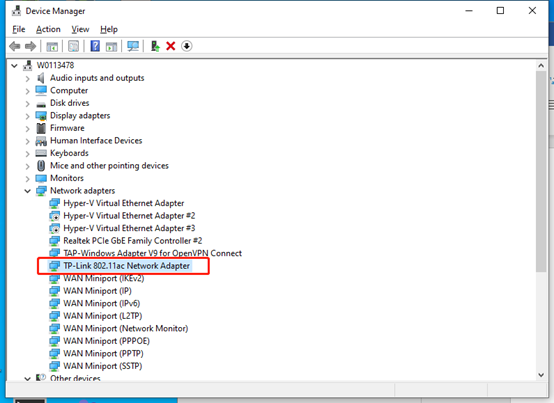554x403 pixels.
Task: Expand the Firmware category
Action: (28, 129)
